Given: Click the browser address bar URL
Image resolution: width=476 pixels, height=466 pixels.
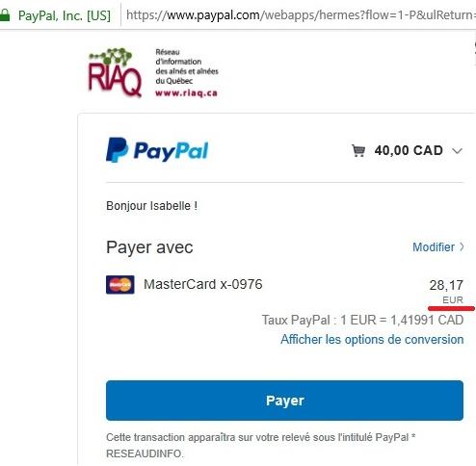Looking at the screenshot, I should click(x=301, y=15).
